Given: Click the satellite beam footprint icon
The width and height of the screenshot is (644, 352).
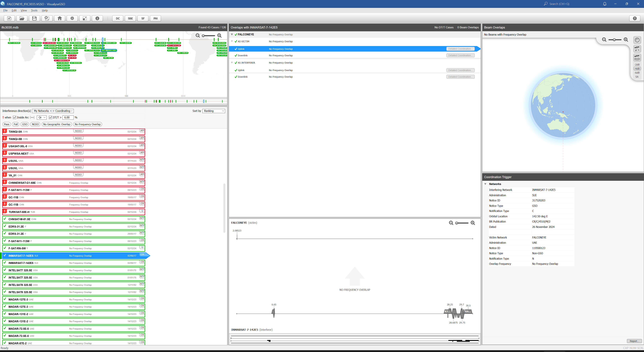Looking at the screenshot, I should (637, 58).
